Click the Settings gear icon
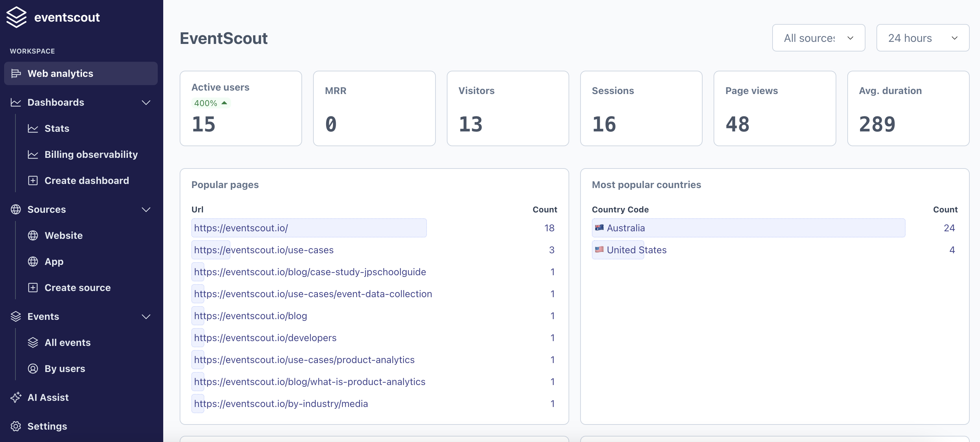Image resolution: width=980 pixels, height=442 pixels. [x=16, y=427]
